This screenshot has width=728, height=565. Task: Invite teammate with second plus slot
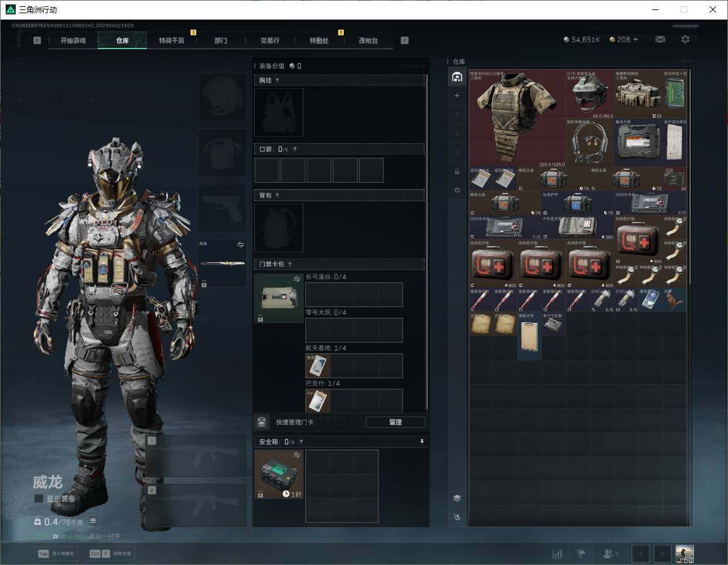662,554
